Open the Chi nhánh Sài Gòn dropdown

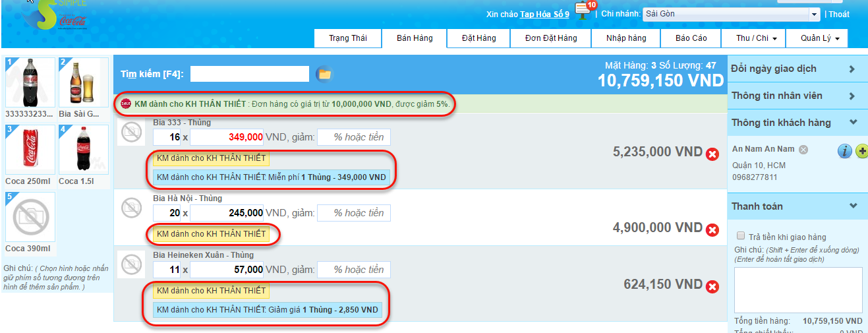pos(814,14)
